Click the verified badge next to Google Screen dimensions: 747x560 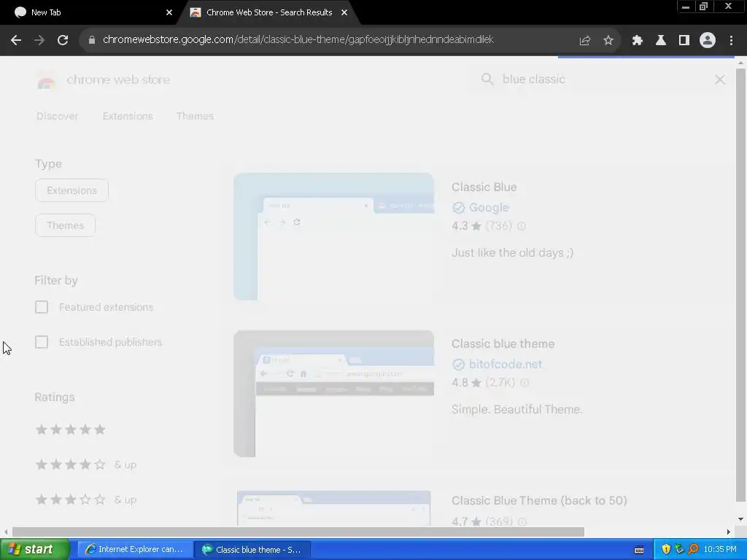(458, 208)
